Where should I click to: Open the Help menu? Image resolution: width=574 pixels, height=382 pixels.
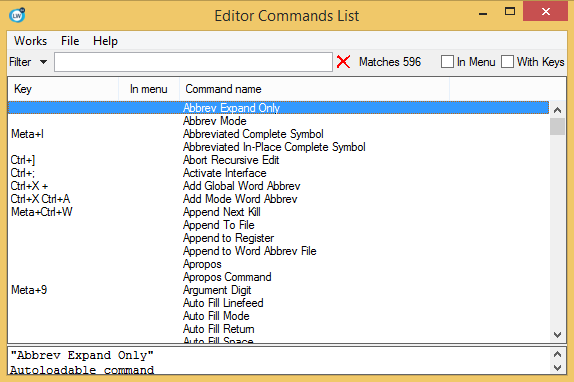pyautogui.click(x=105, y=41)
